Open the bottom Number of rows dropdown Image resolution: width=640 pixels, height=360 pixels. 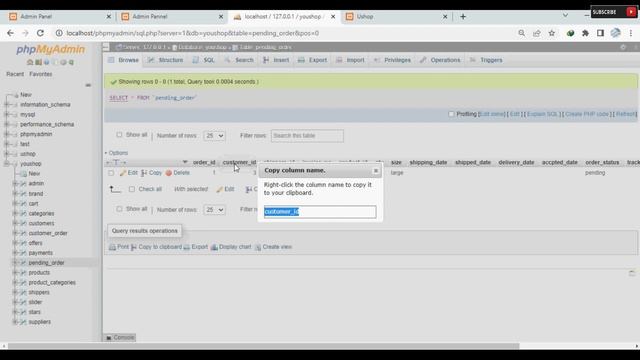[x=214, y=210]
